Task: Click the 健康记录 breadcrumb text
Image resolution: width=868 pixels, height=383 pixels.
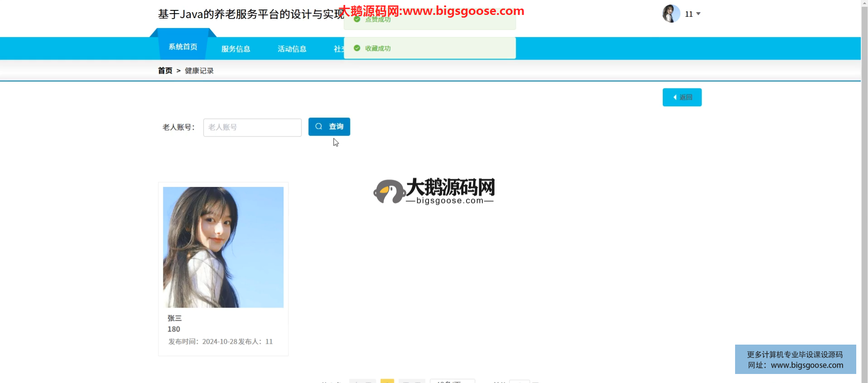Action: (199, 71)
